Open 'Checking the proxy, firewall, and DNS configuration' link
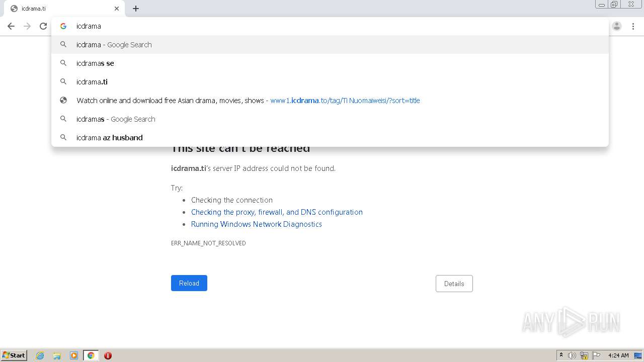This screenshot has width=644, height=362. point(277,212)
